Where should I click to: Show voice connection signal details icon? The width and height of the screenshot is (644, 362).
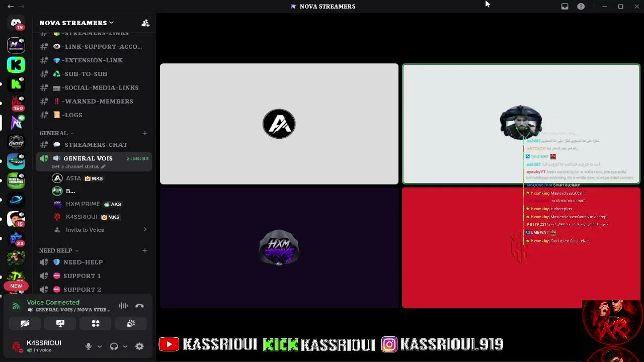(x=16, y=306)
